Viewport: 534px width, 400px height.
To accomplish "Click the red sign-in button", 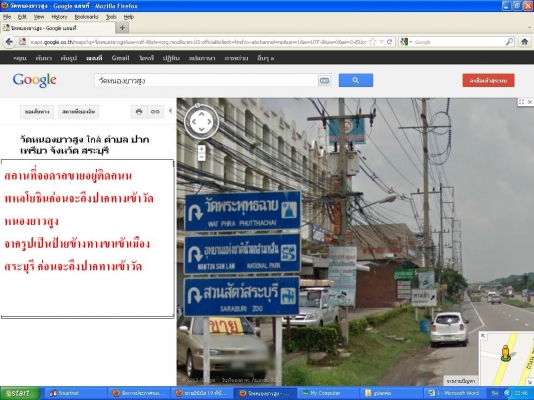I will coord(488,80).
